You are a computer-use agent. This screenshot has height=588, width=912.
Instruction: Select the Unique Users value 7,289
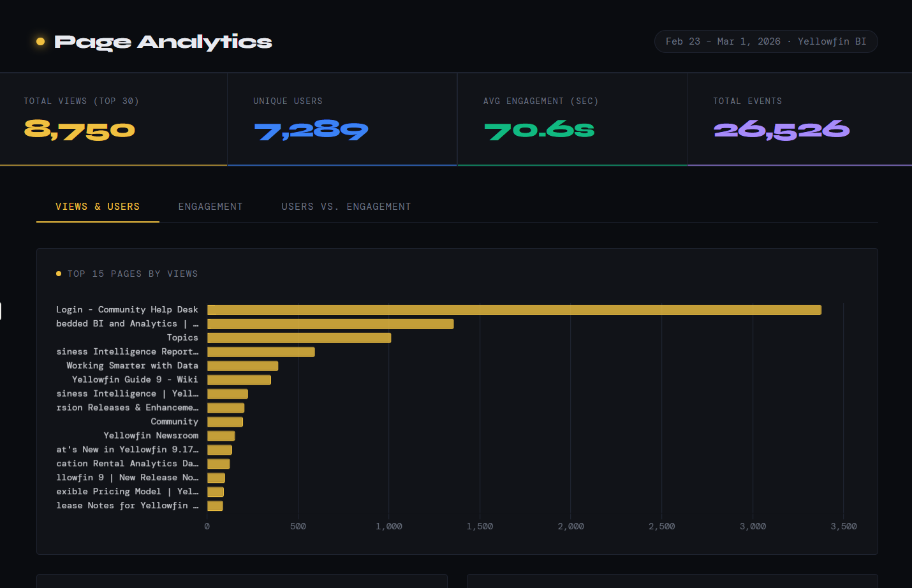coord(311,131)
